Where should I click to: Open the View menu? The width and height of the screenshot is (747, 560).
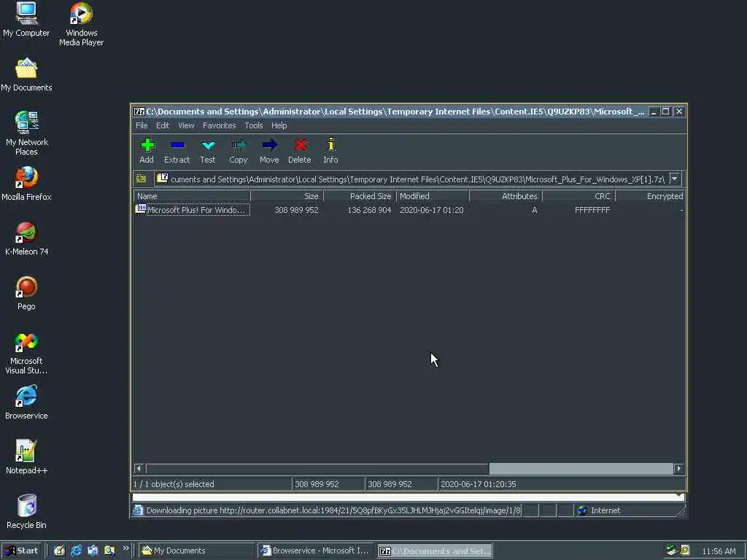tap(186, 125)
